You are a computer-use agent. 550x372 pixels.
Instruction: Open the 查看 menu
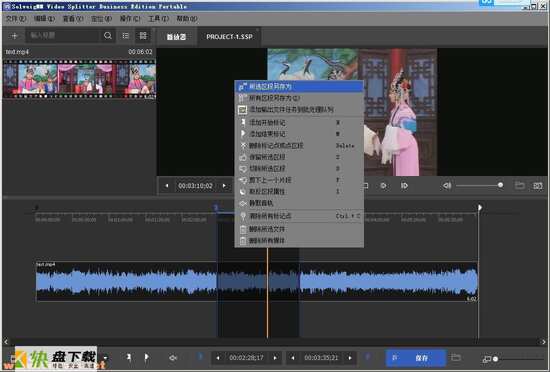click(73, 18)
